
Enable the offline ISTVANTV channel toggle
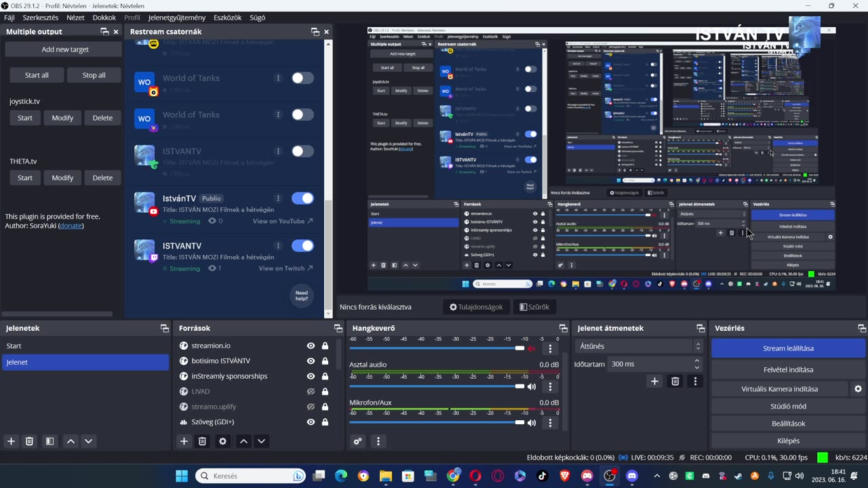coord(302,151)
